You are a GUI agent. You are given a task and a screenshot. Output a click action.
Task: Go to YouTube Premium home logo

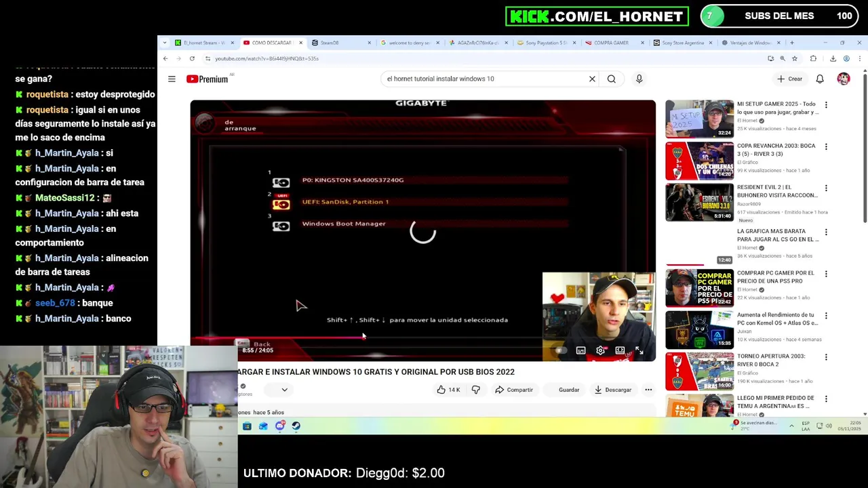click(208, 79)
